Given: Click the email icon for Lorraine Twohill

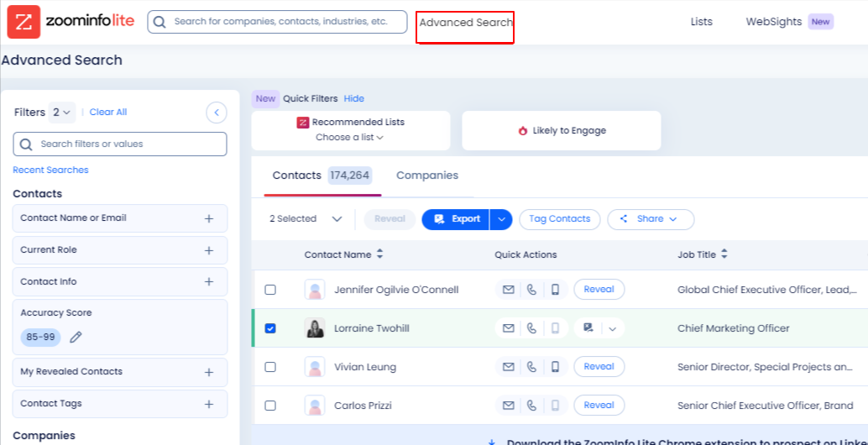Looking at the screenshot, I should click(508, 328).
